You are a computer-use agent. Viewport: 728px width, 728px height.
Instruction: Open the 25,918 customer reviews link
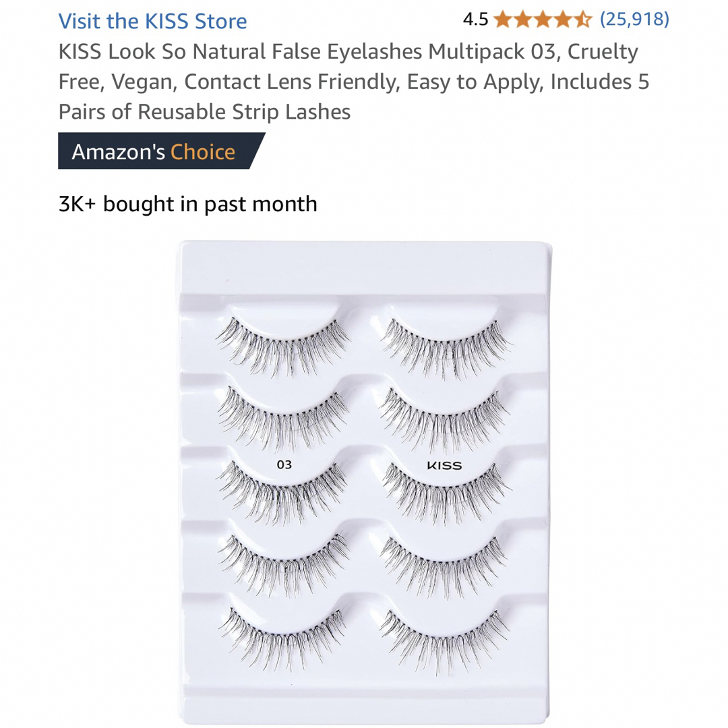click(634, 19)
